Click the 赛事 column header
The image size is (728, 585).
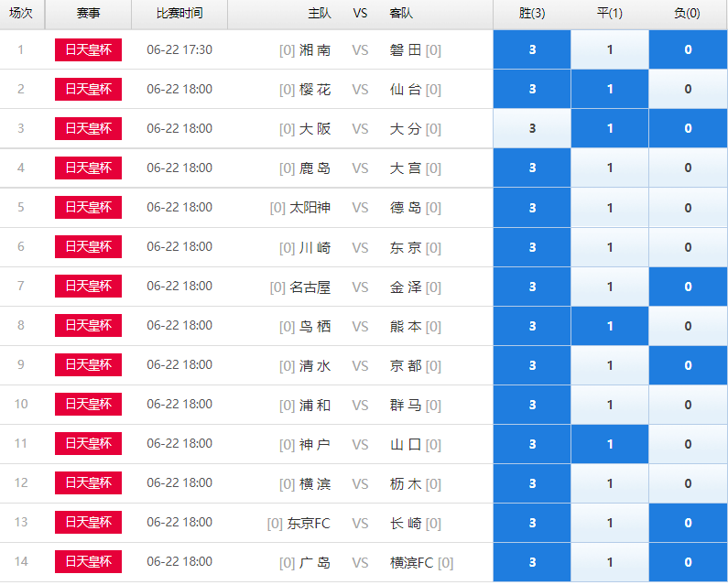(88, 13)
